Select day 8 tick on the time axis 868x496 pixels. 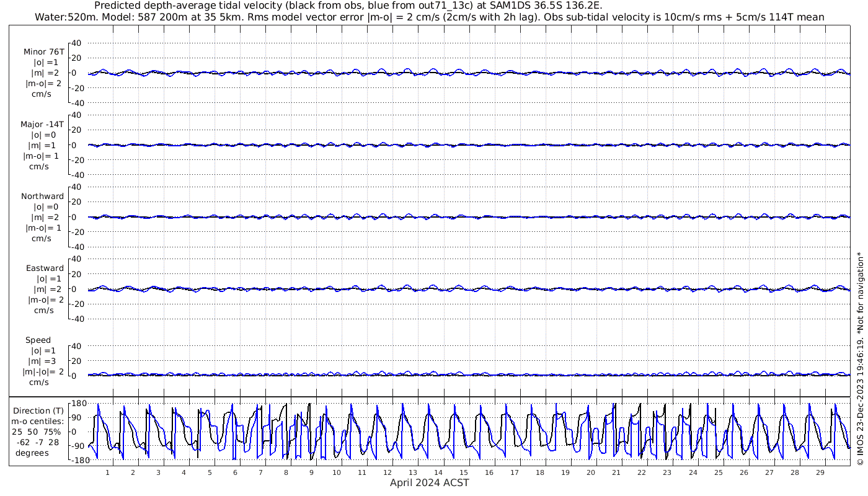286,472
